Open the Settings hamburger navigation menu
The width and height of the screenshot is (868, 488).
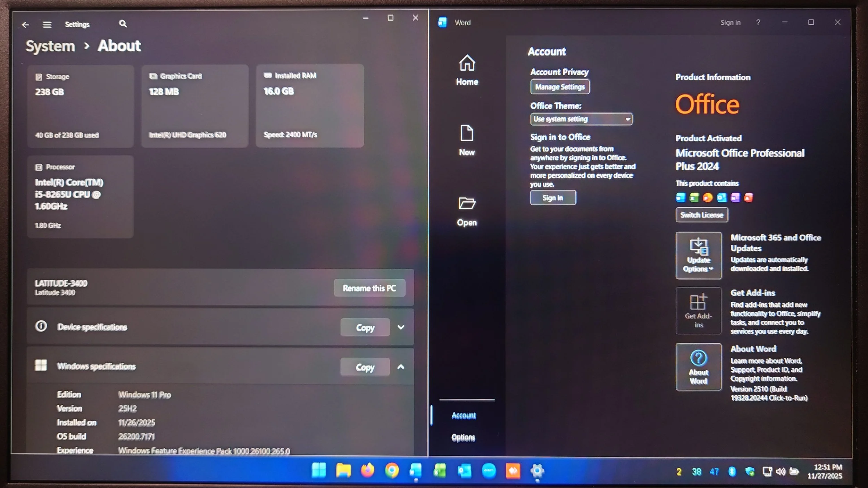tap(47, 25)
